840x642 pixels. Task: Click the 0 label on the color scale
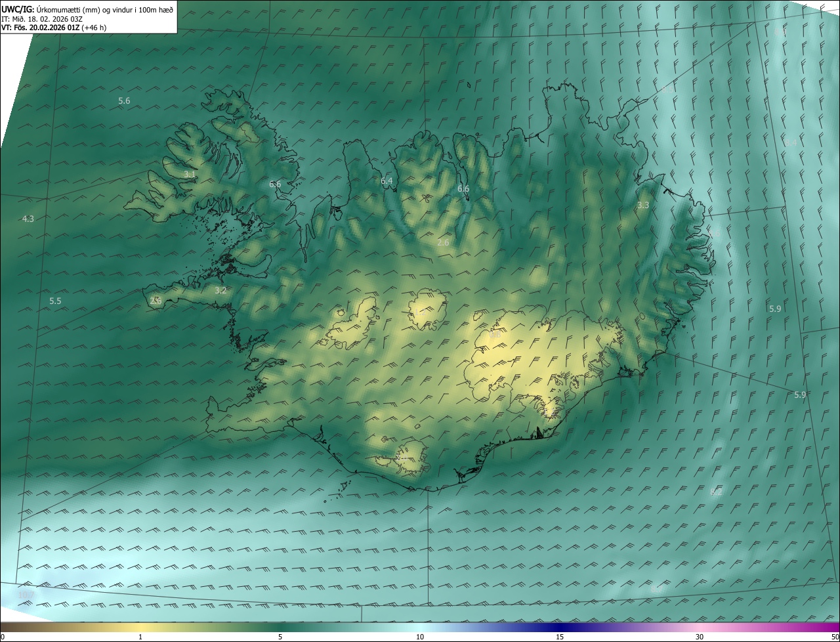tap(3, 637)
